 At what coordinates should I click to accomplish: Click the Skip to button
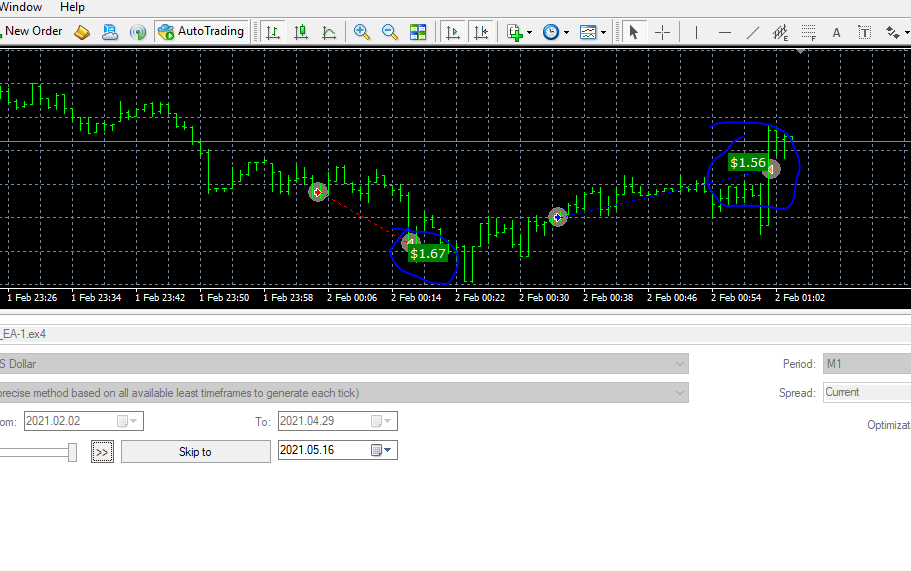click(x=196, y=452)
